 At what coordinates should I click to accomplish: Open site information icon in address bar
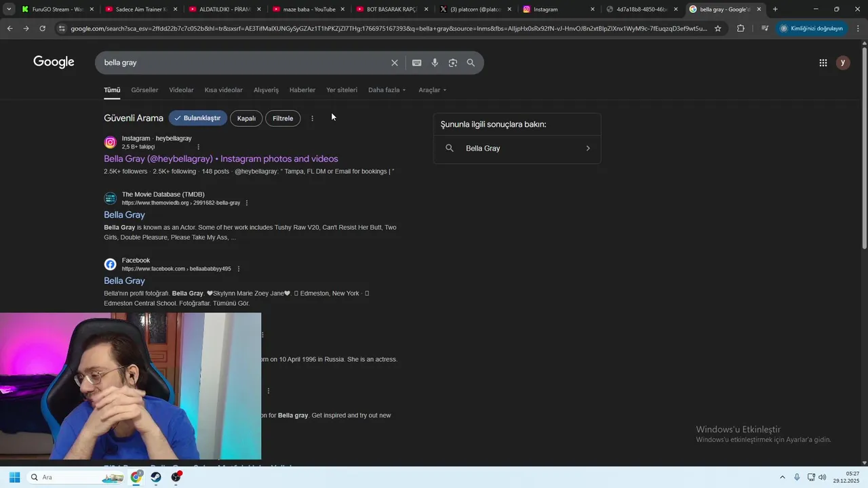pos(62,28)
